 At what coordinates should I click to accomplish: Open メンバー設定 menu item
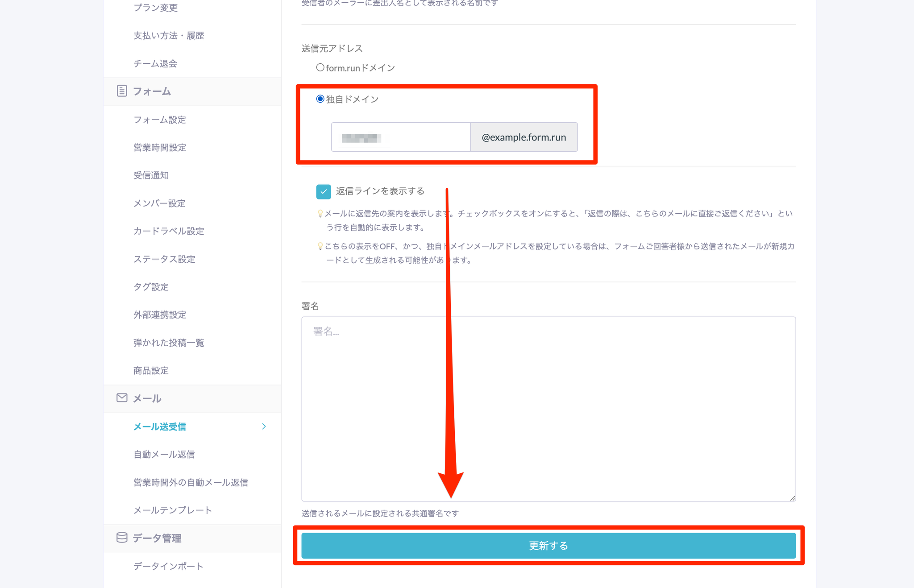point(159,203)
